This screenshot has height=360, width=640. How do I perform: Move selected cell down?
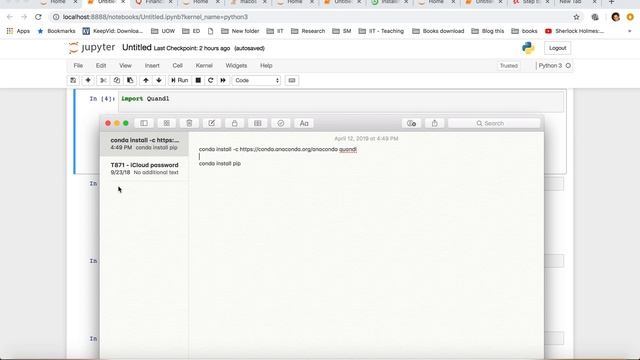tap(159, 80)
